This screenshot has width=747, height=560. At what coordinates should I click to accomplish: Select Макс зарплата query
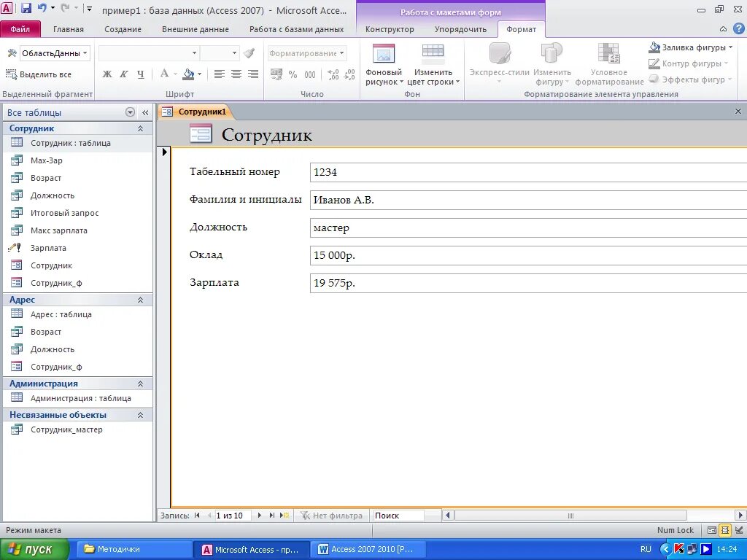tap(77, 230)
